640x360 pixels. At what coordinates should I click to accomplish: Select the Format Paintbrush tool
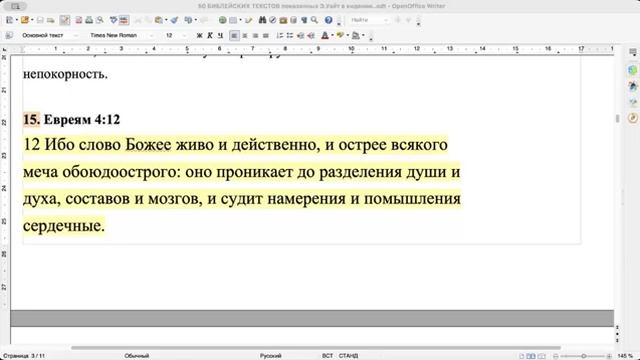tap(174, 20)
